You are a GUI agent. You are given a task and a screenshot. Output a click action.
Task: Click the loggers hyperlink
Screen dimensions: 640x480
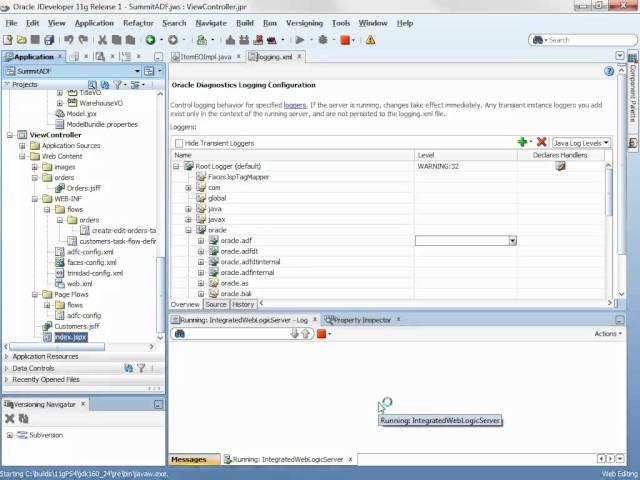pyautogui.click(x=295, y=105)
